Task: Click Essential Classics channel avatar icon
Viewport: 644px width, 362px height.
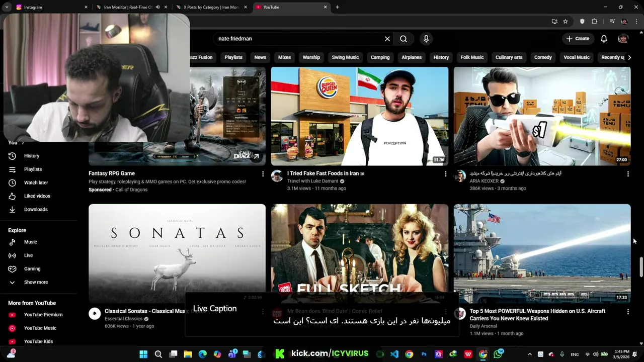Action: click(95, 314)
